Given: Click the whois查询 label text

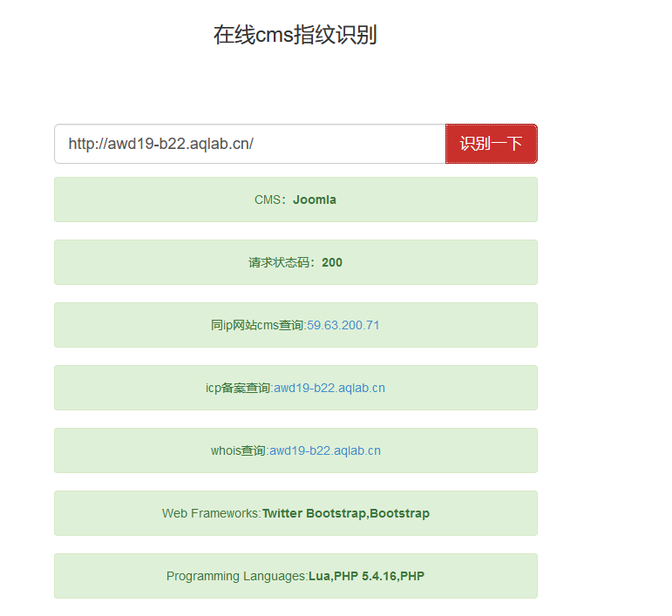Looking at the screenshot, I should [x=240, y=450].
